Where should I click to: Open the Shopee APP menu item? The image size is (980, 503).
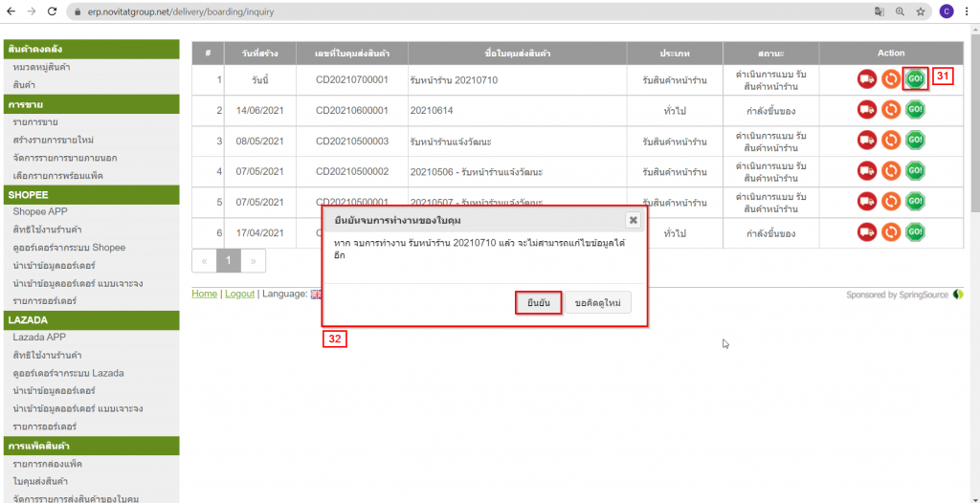[39, 211]
